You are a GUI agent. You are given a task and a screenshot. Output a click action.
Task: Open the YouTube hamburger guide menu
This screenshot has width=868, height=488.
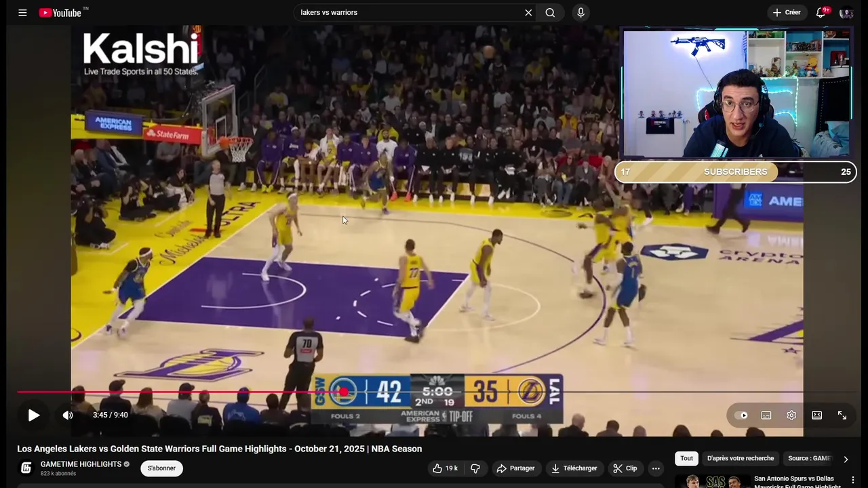(x=22, y=12)
